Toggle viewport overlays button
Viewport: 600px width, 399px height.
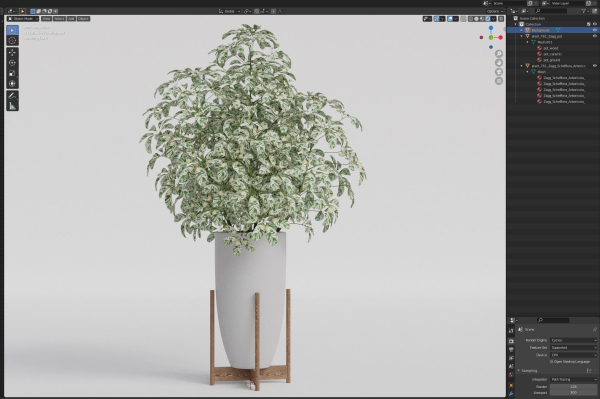[x=450, y=19]
